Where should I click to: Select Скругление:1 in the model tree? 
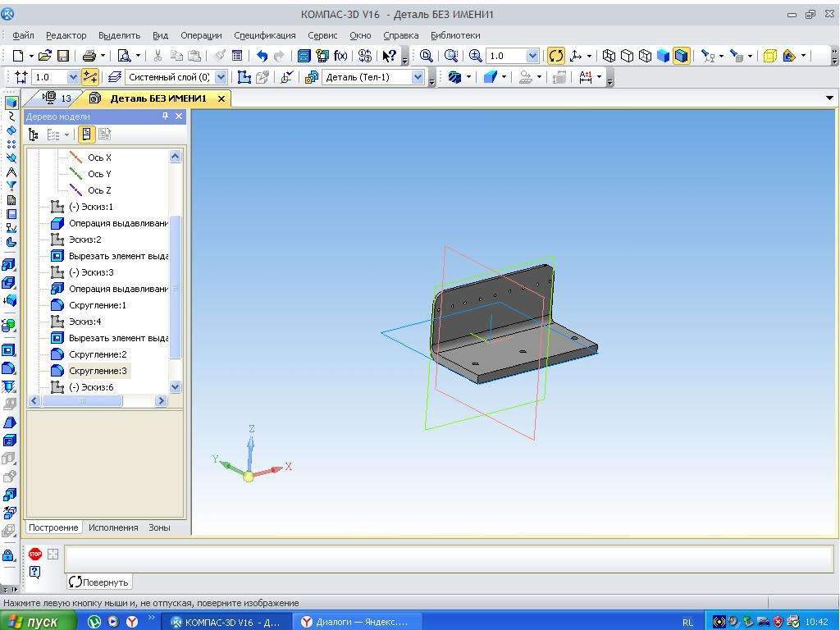point(97,305)
